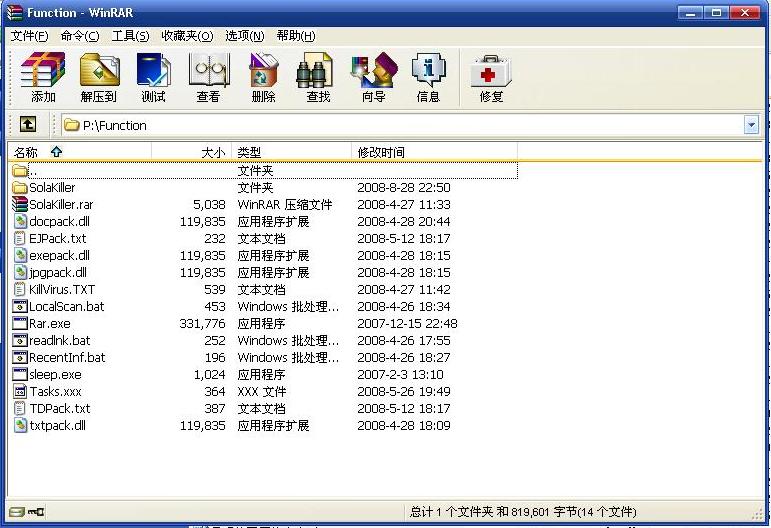Sort by the 类型 column header
Viewport: 771px width, 528px height.
click(291, 152)
